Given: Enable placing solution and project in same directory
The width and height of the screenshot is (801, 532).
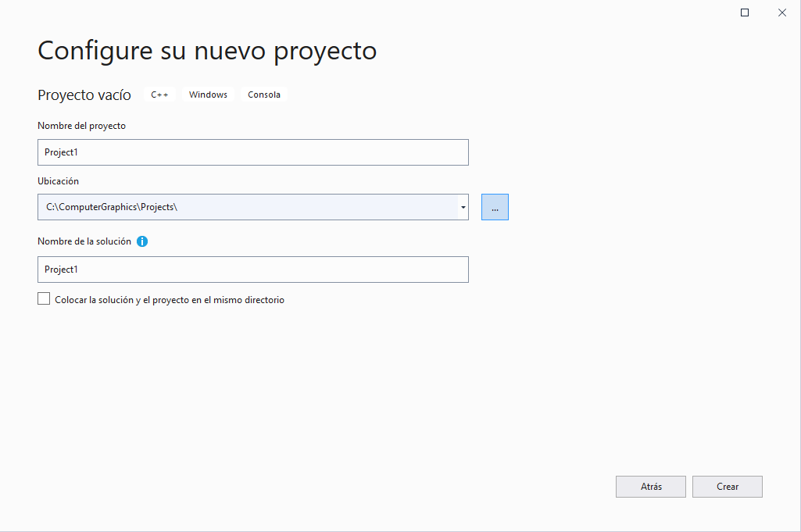Looking at the screenshot, I should point(44,298).
